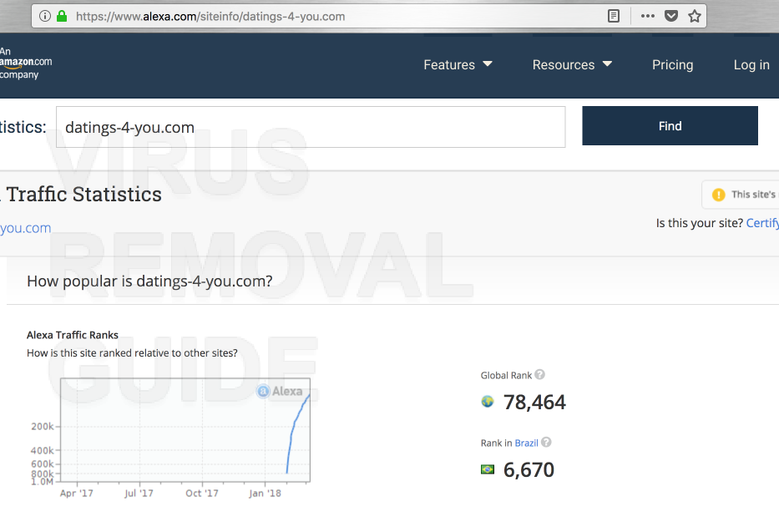
Task: Open the Brazil country link
Action: 526,443
